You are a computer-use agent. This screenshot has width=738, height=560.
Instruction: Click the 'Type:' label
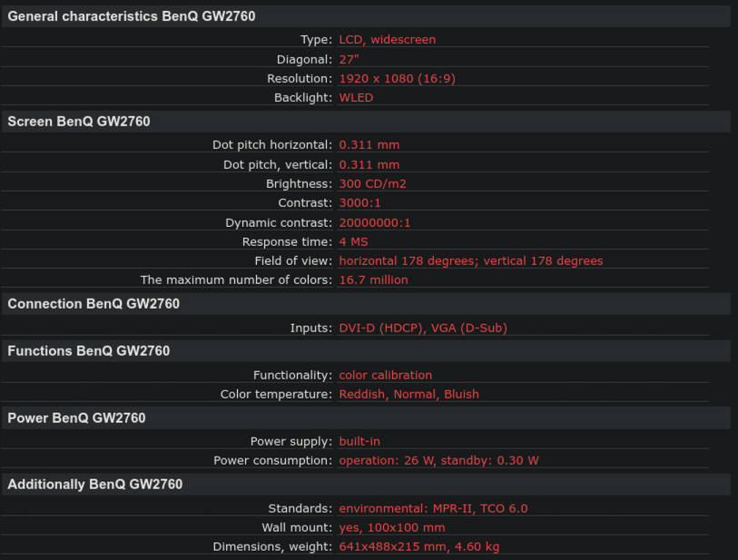pos(316,40)
